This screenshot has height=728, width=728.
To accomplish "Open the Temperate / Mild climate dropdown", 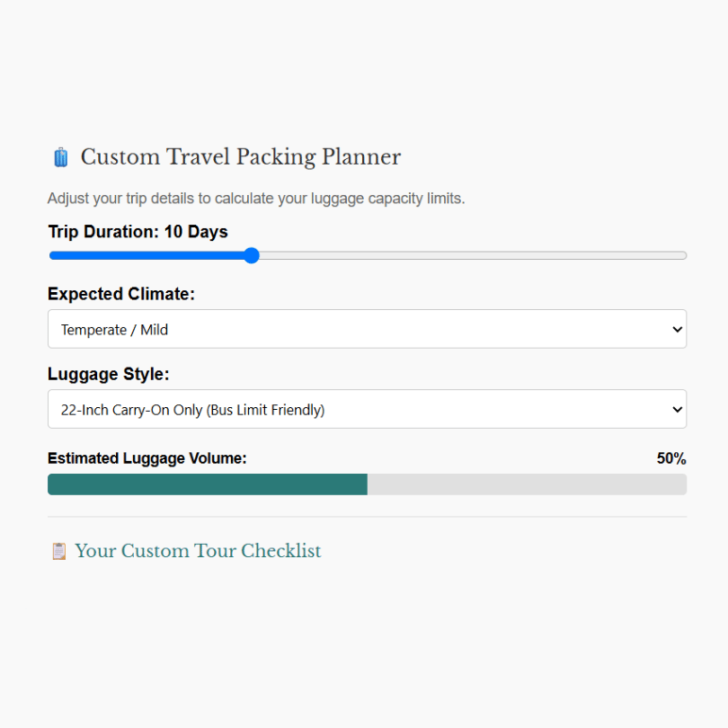I will click(367, 329).
